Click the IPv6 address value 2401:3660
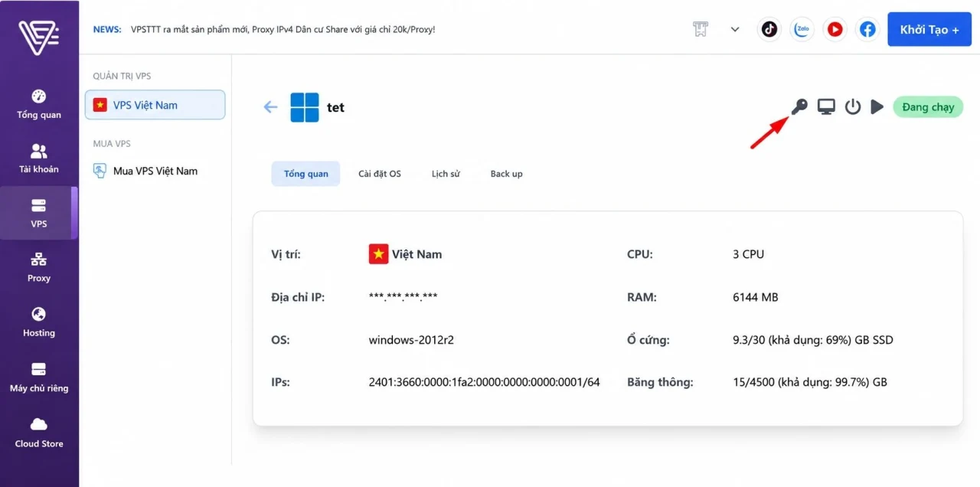 point(484,381)
